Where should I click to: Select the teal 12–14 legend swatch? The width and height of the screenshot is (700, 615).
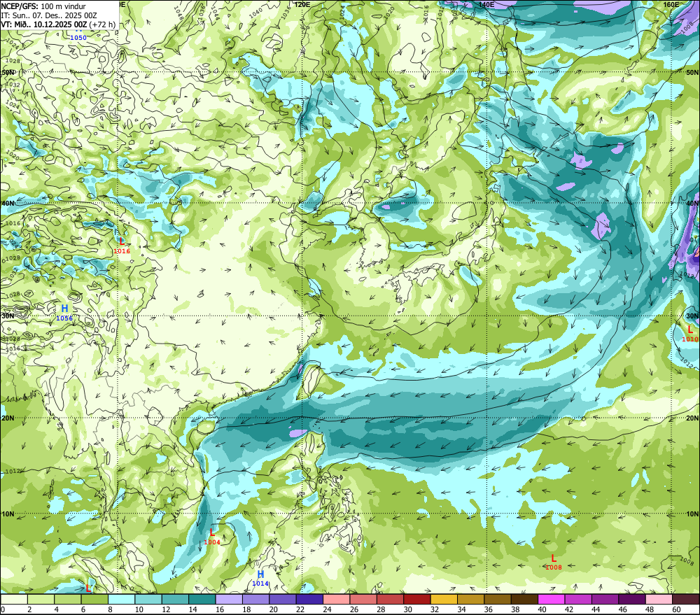tap(176, 600)
